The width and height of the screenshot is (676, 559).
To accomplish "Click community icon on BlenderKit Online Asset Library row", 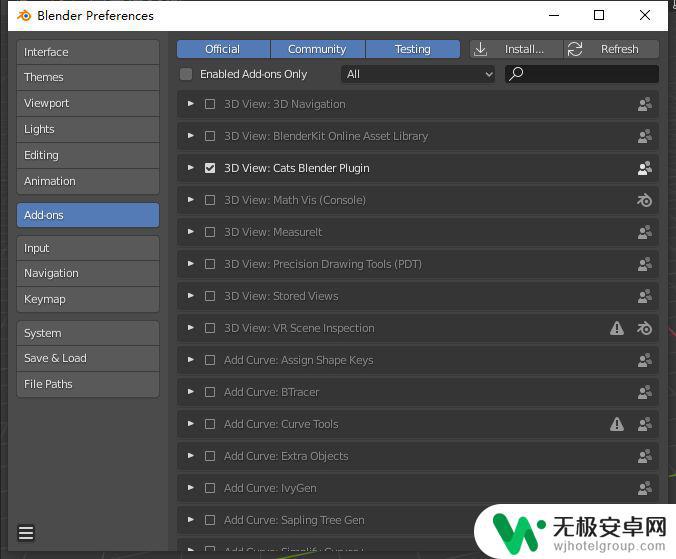I will [645, 136].
